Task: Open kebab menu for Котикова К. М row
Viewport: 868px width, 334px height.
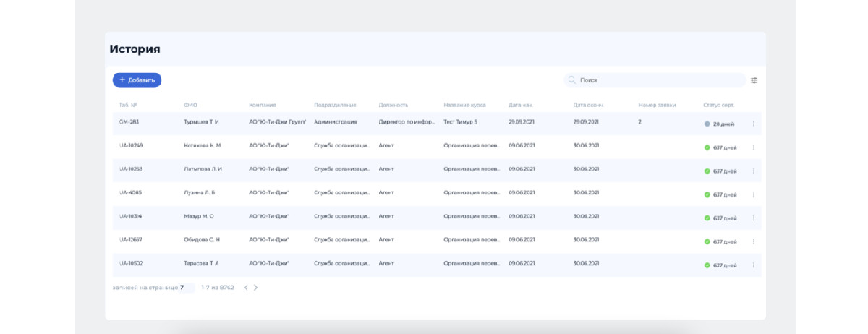Action: click(753, 147)
